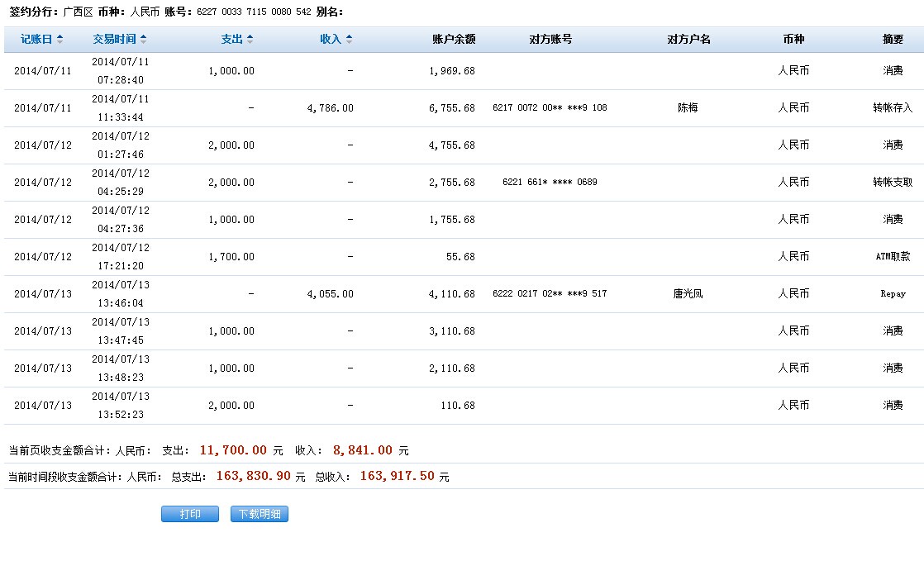924x561 pixels.
Task: Click the 记账日 column header text
Action: coord(36,40)
